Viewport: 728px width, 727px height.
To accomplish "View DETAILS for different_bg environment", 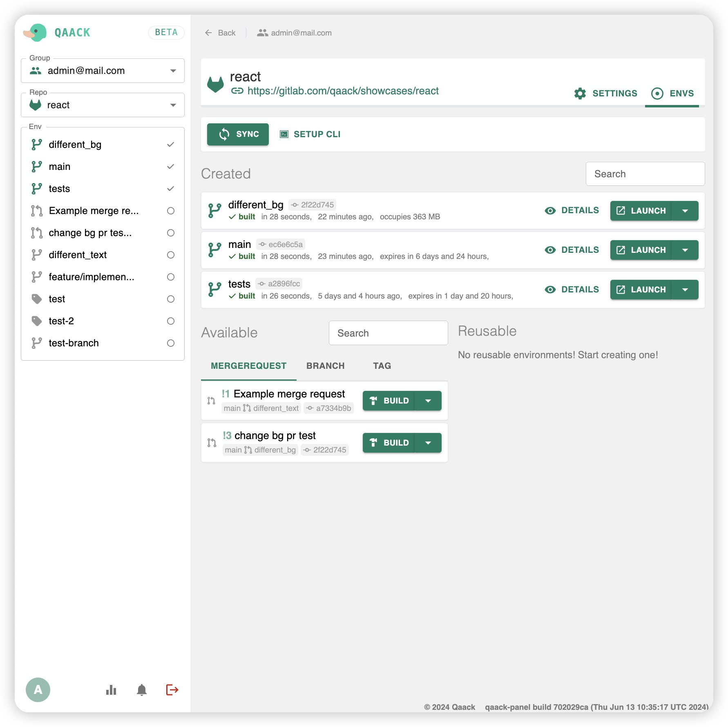I will pos(572,210).
